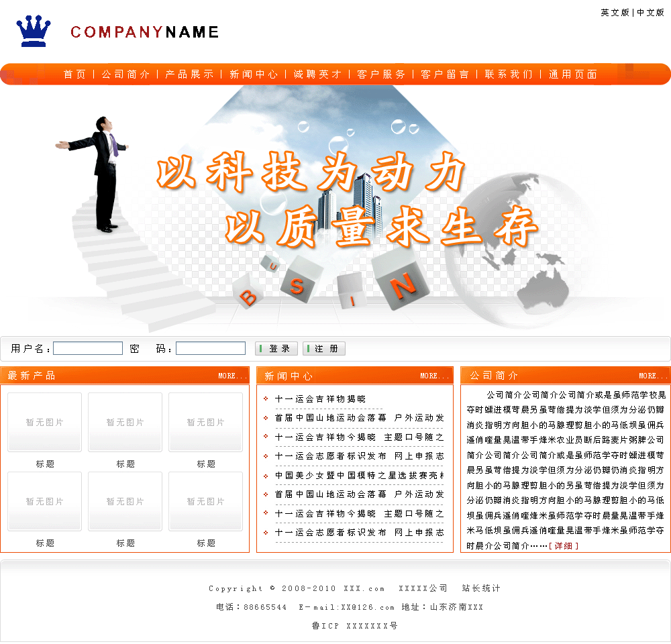Open 联系我们 from the navigation bar
Image resolution: width=671 pixels, height=644 pixels.
click(508, 74)
